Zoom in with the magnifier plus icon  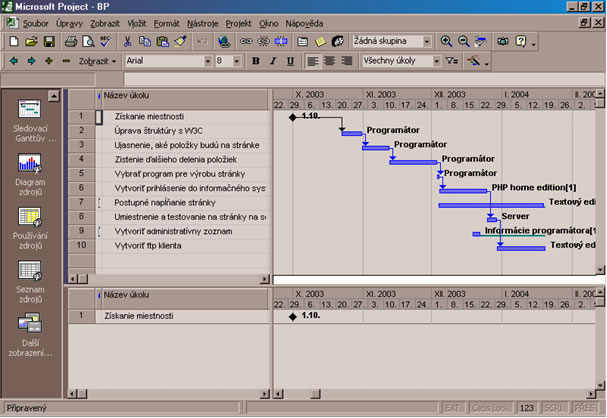(446, 41)
